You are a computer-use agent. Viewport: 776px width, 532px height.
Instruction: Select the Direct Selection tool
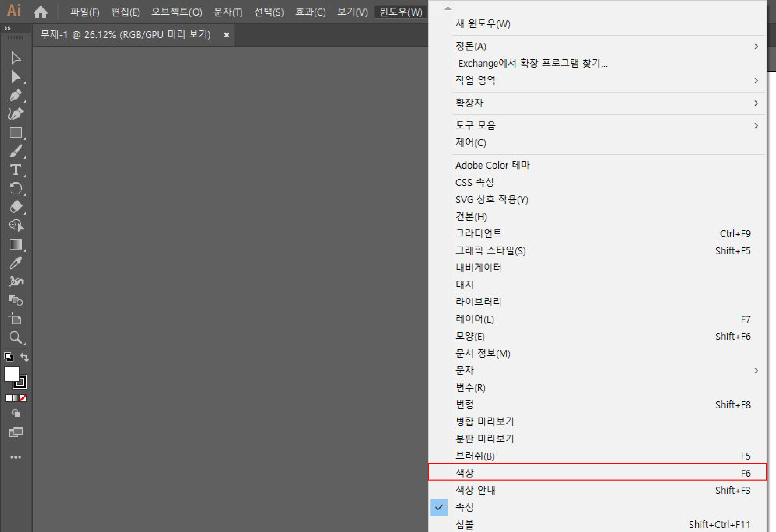[16, 77]
